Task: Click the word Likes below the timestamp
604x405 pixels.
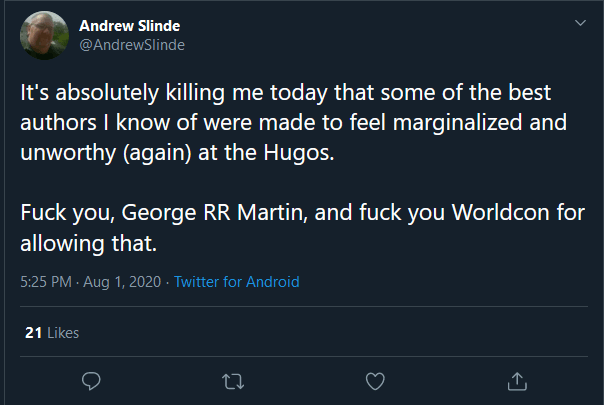Action: click(61, 332)
